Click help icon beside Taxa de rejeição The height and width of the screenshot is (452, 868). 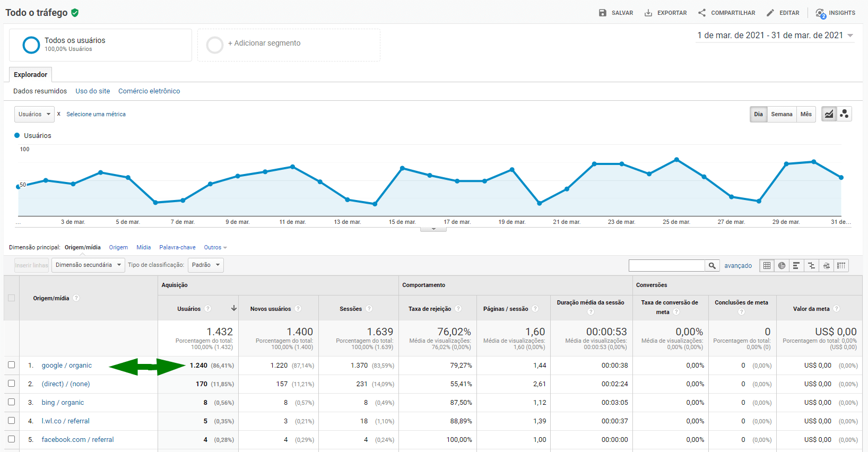[x=458, y=309]
